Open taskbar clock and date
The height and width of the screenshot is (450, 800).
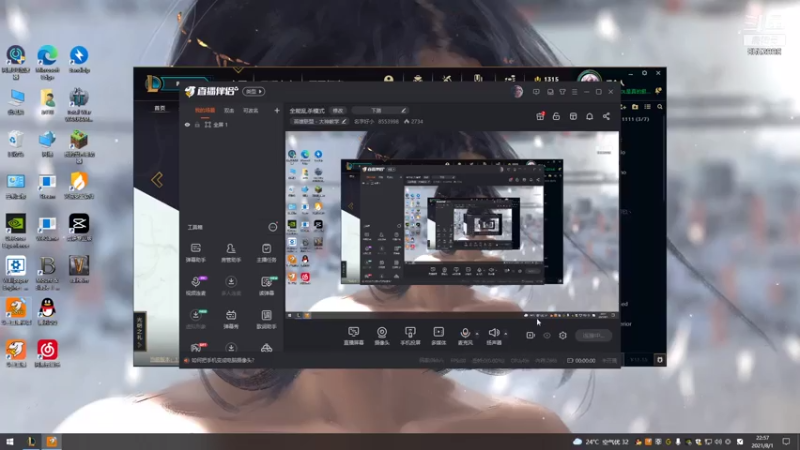pyautogui.click(x=762, y=442)
